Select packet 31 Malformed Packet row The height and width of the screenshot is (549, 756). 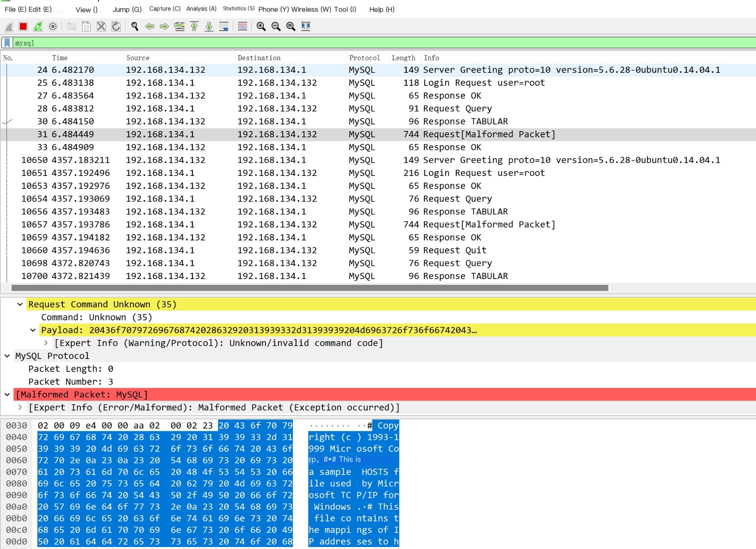click(x=378, y=135)
